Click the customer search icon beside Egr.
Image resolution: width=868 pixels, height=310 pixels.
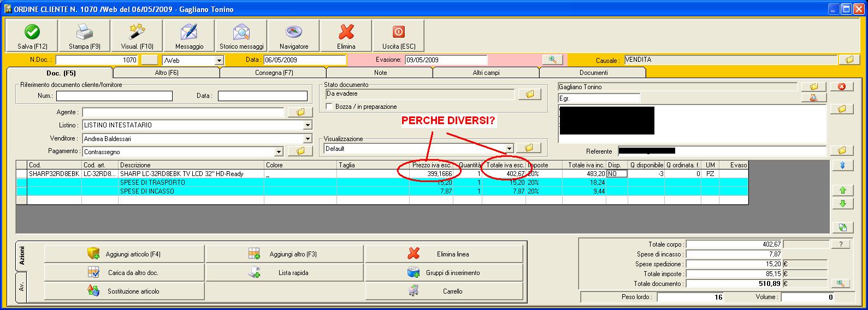coord(814,98)
